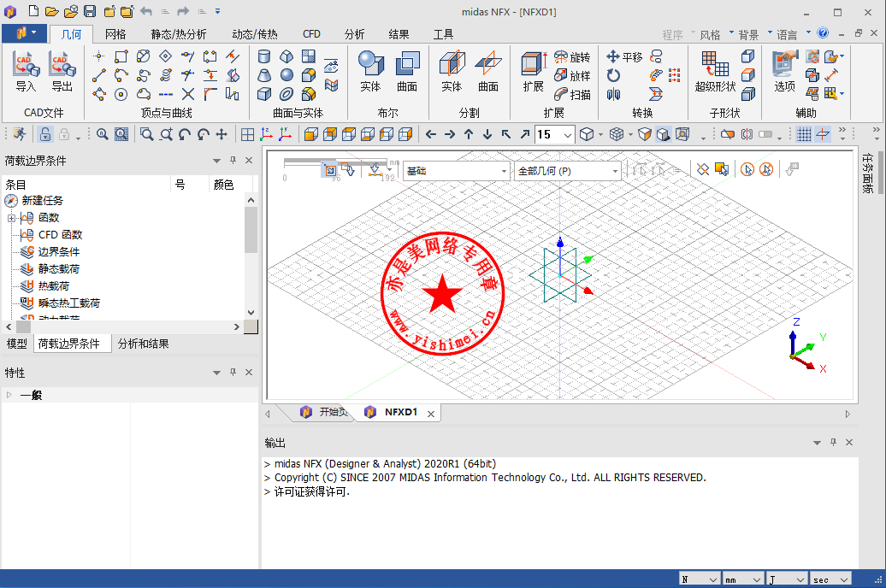Viewport: 886px width, 588px height.
Task: Click the 放样 loft tool
Action: coord(572,76)
